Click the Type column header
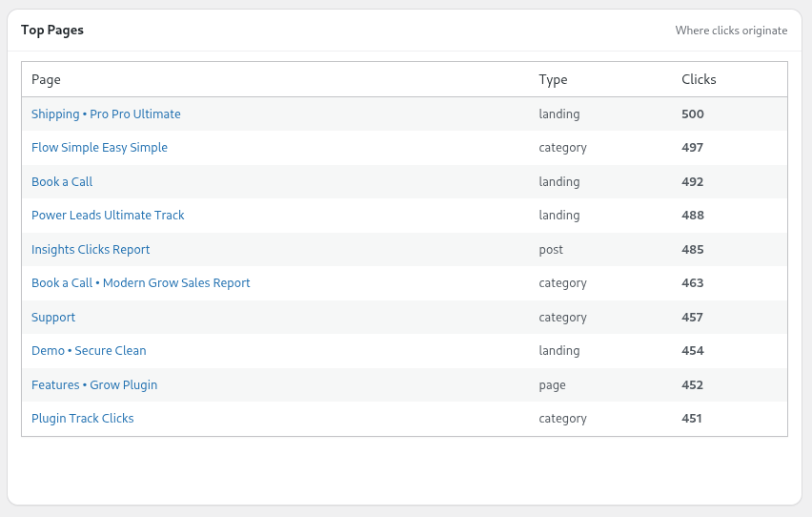This screenshot has width=812, height=517. pos(553,80)
